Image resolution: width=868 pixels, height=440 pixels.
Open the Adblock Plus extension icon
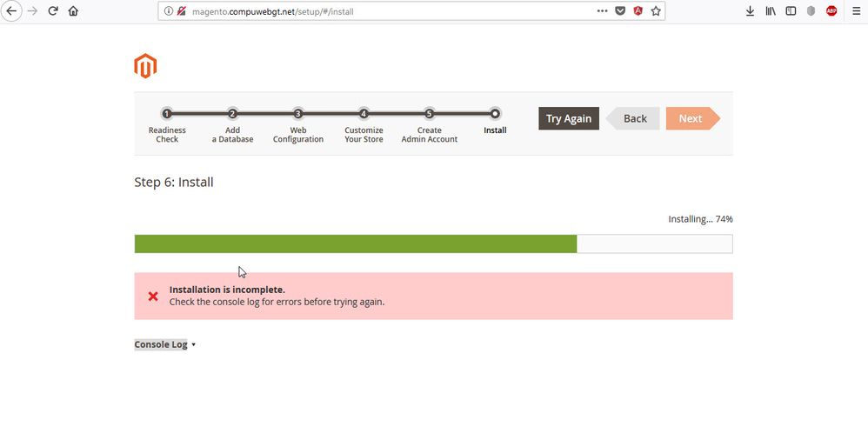[x=831, y=11]
